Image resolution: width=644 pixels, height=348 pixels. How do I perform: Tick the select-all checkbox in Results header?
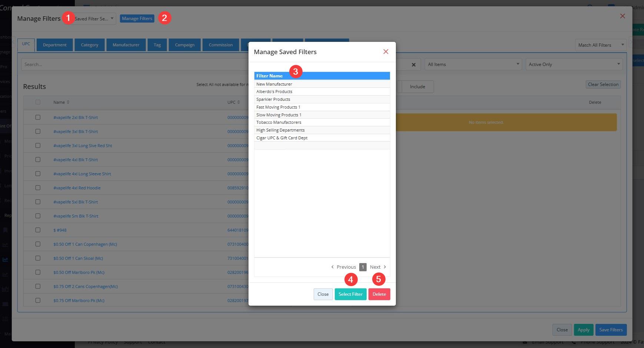pos(38,102)
